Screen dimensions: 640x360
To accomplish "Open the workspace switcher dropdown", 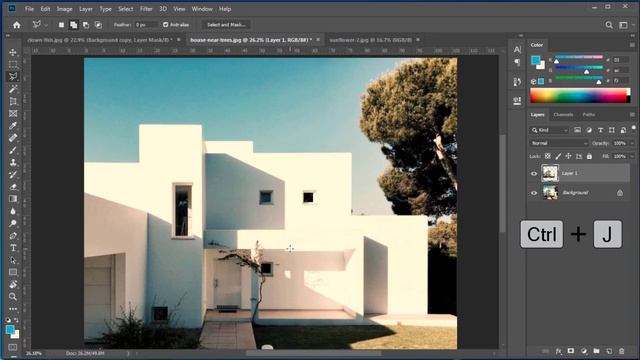I will click(624, 25).
